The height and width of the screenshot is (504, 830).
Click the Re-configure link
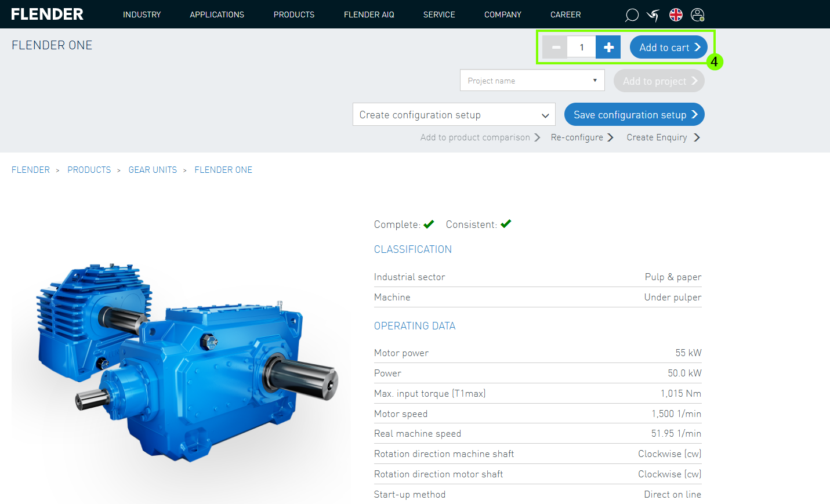(581, 137)
